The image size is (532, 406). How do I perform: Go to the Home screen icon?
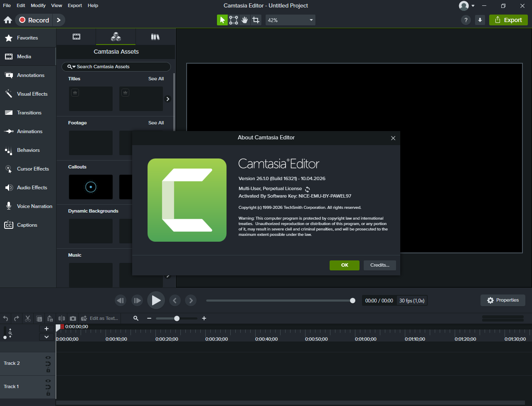(x=7, y=20)
